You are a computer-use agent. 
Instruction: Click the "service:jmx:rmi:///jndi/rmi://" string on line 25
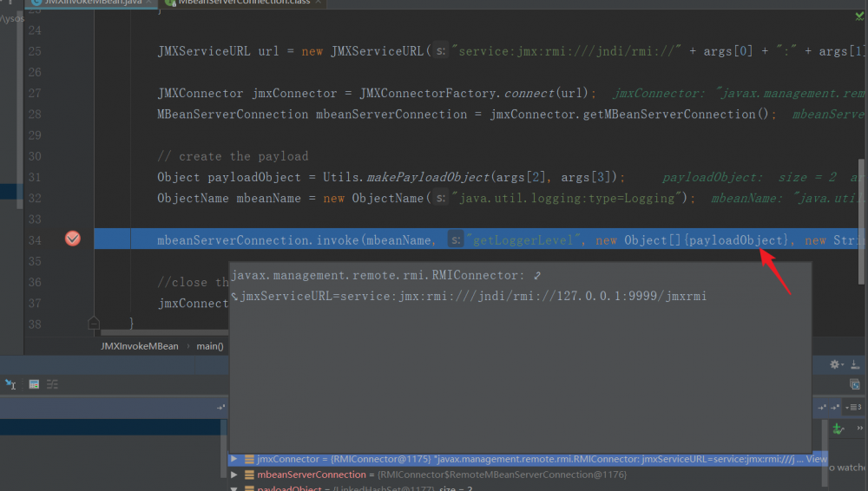tap(566, 51)
